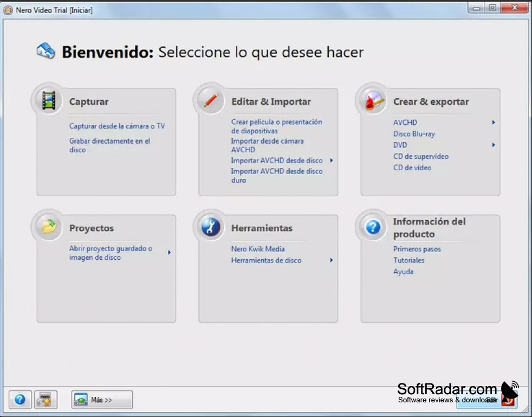Open Primeros pasos
The image size is (532, 417).
click(x=417, y=249)
